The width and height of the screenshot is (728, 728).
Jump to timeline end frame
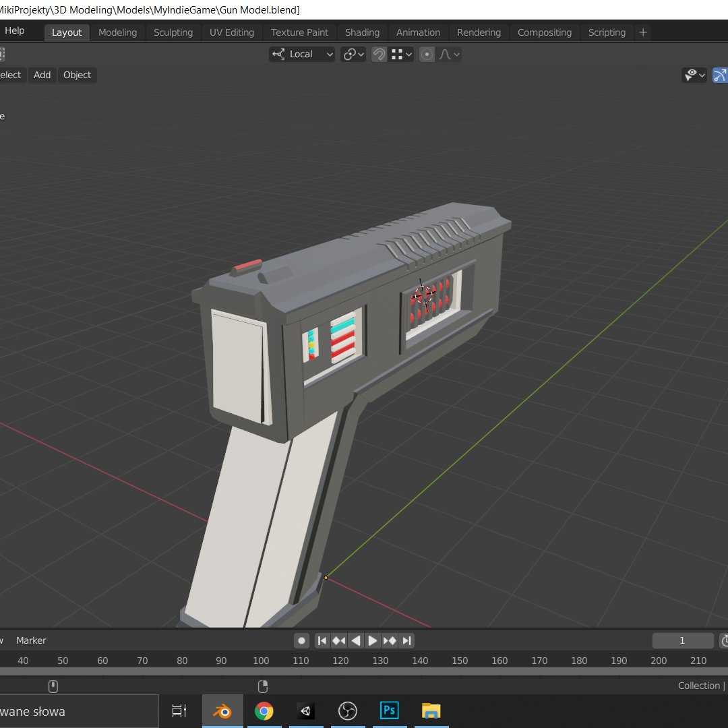point(406,641)
